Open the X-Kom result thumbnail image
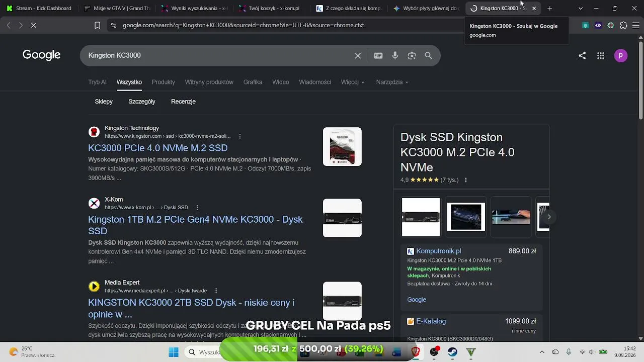 [342, 218]
